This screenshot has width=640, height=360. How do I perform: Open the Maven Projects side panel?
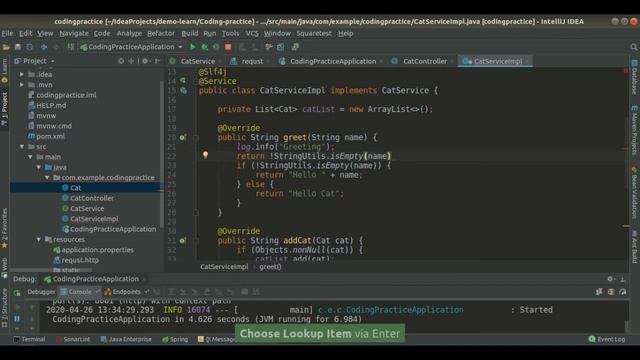634,130
